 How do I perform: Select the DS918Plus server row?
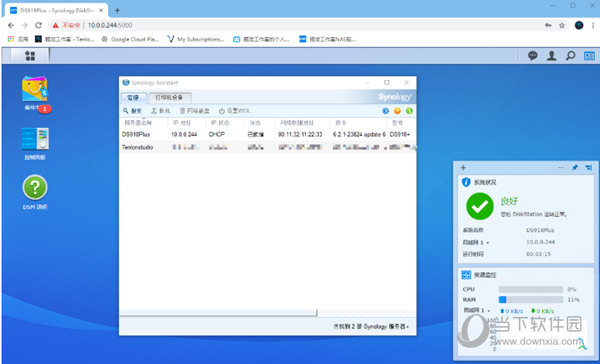tap(267, 134)
